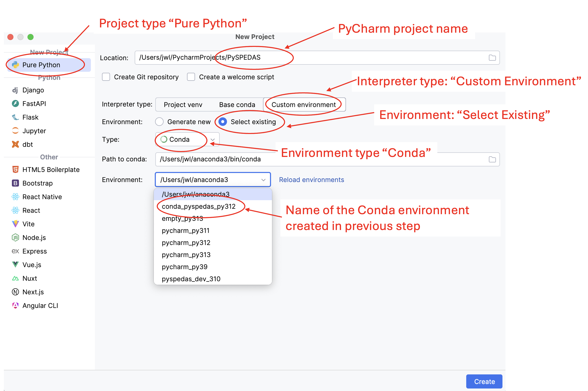Click the green maximize window button
The height and width of the screenshot is (391, 588).
(30, 37)
